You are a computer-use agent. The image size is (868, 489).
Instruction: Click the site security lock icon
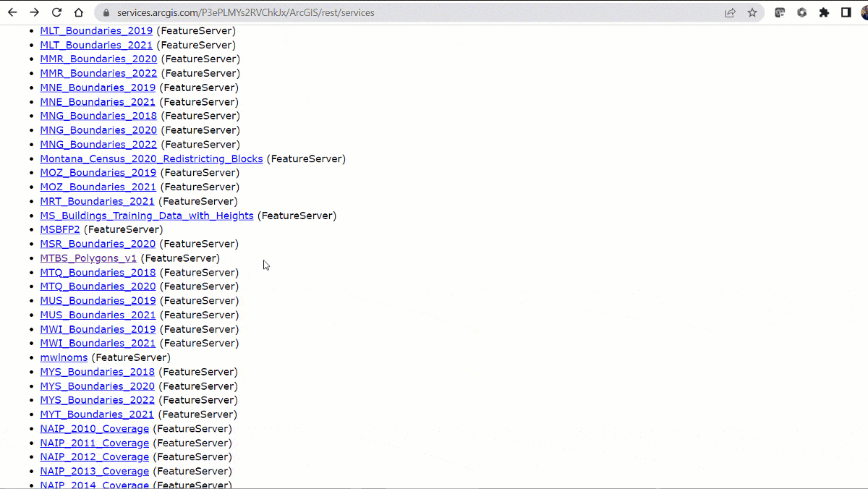tap(106, 12)
